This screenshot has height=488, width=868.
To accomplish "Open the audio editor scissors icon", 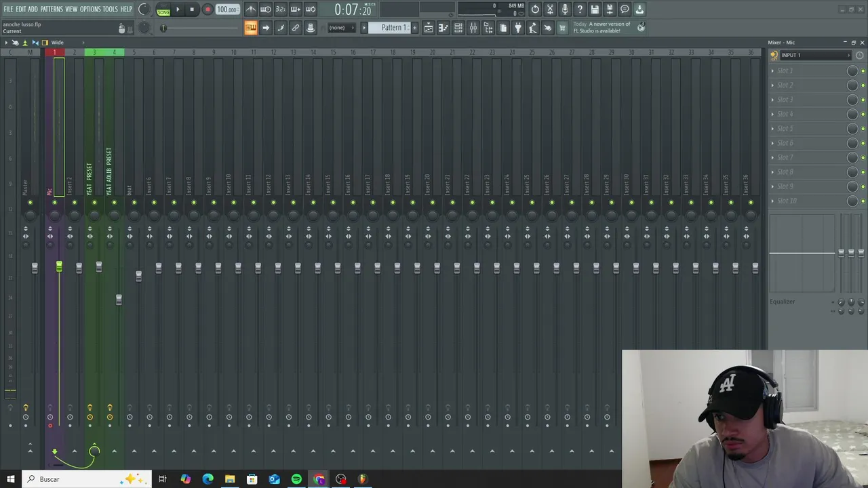I will coord(550,9).
